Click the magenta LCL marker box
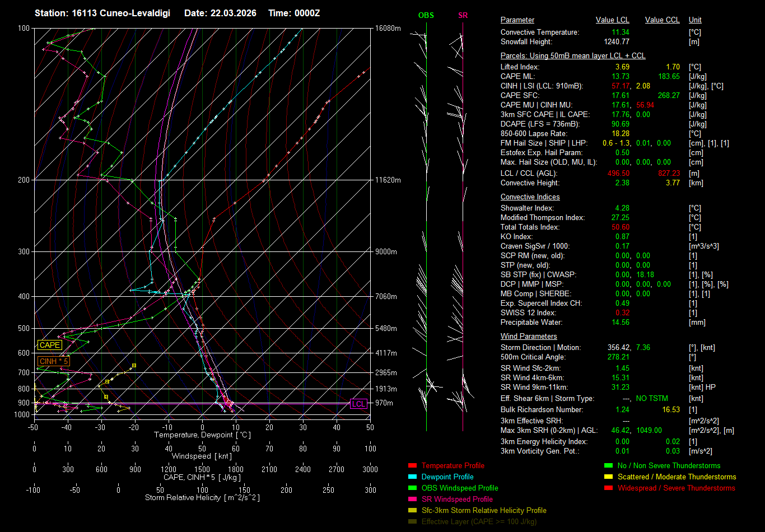765x532 pixels. click(358, 404)
